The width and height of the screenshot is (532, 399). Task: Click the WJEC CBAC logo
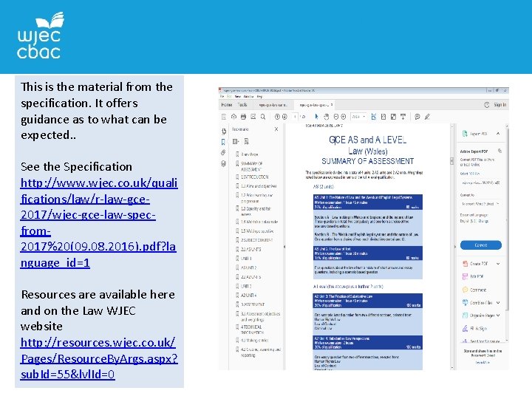[40, 35]
